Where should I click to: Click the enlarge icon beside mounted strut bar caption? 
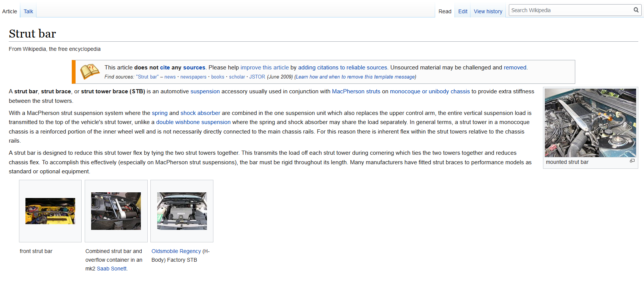(632, 161)
